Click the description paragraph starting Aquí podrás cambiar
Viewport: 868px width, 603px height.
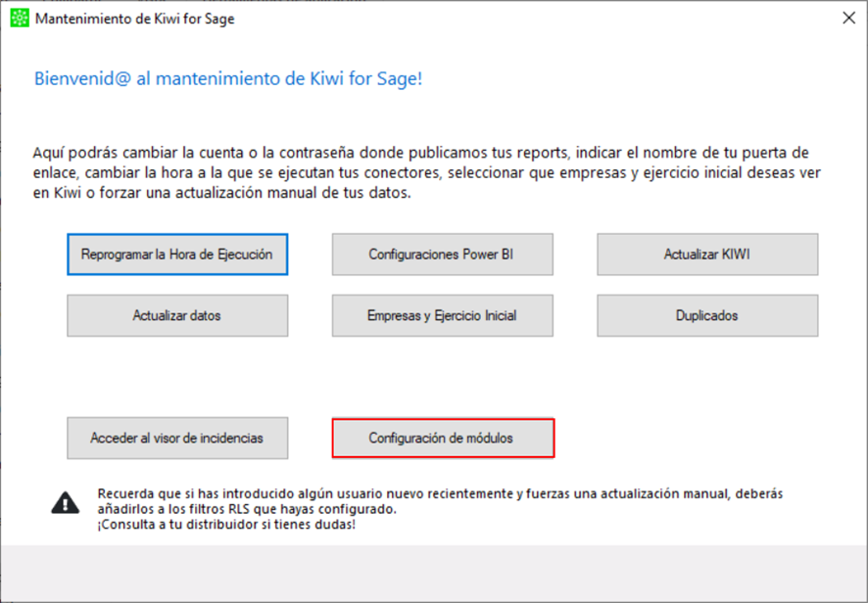pos(426,172)
